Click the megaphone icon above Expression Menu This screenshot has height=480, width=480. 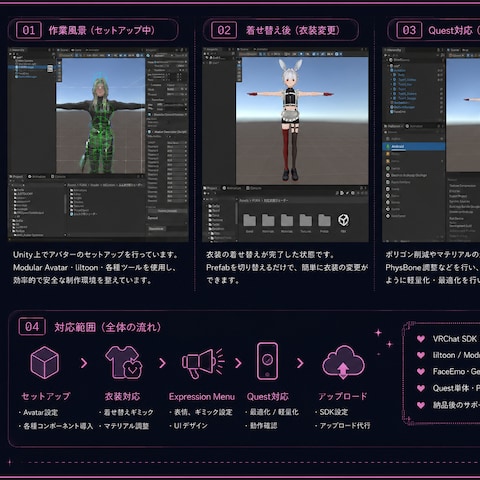coord(203,363)
